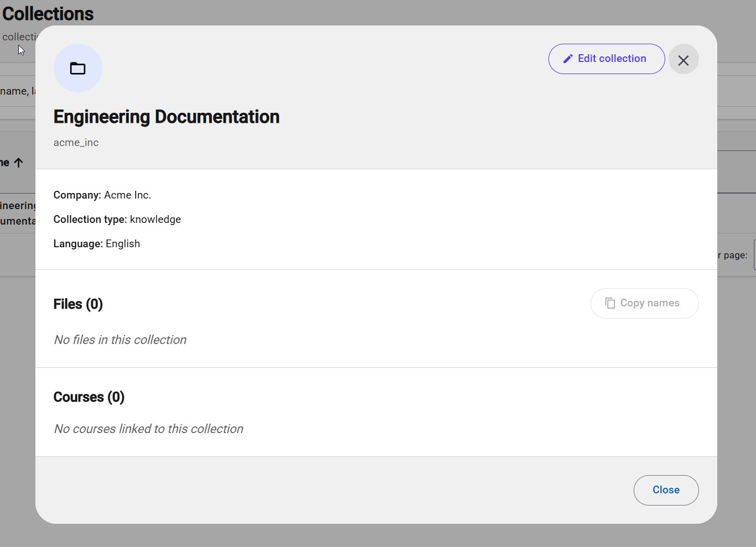Screen dimensions: 756x547
Task: Click the No courses linked message
Action: point(148,429)
